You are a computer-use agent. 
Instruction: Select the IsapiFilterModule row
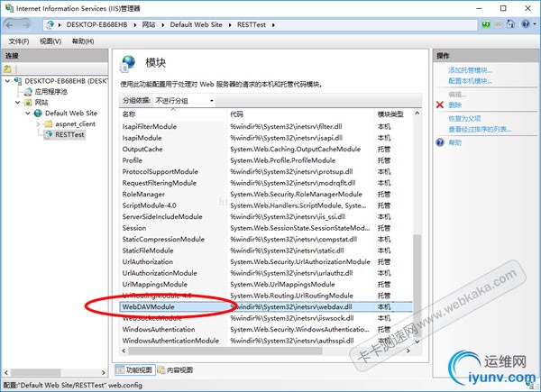(x=266, y=126)
